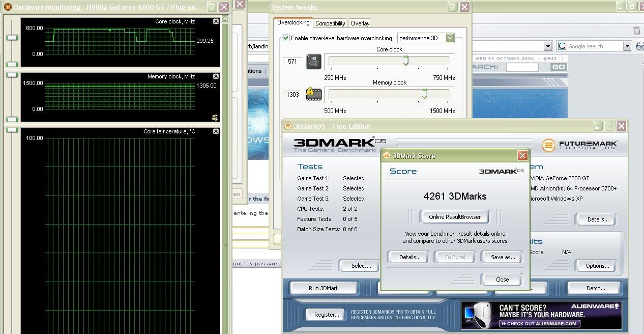Click the '1305.00' memory clock reading
The width and height of the screenshot is (644, 334).
tap(207, 86)
